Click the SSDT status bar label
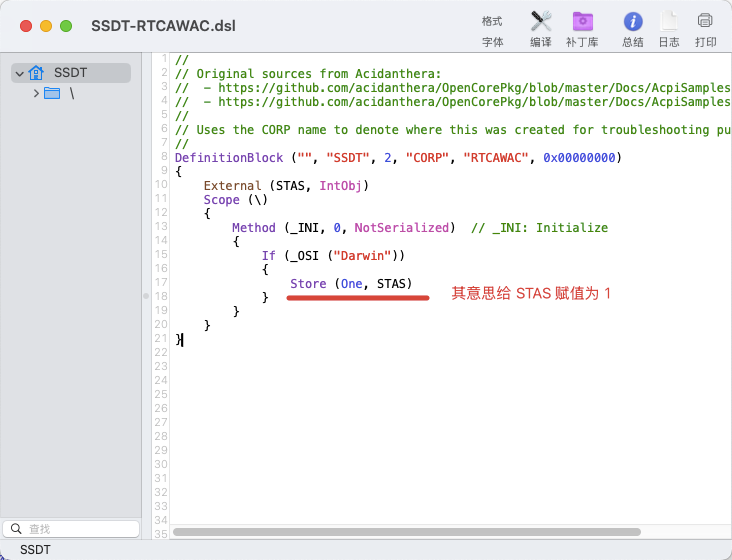732x560 pixels. click(35, 550)
